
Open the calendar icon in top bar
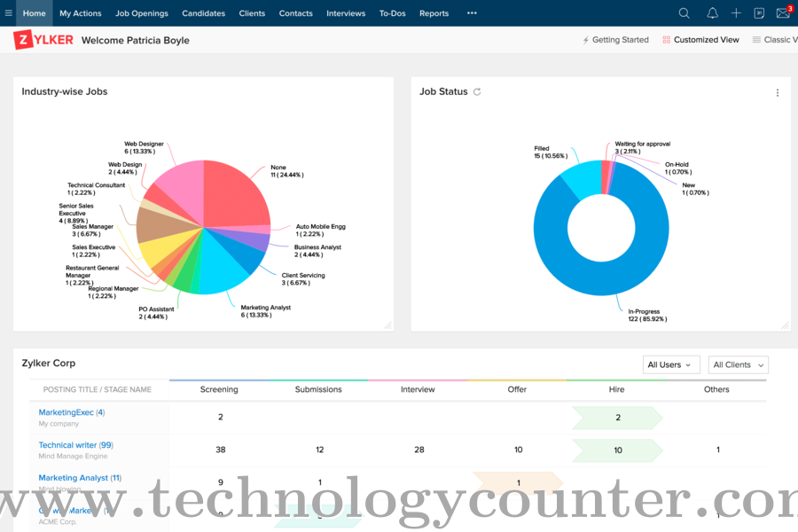[x=759, y=13]
